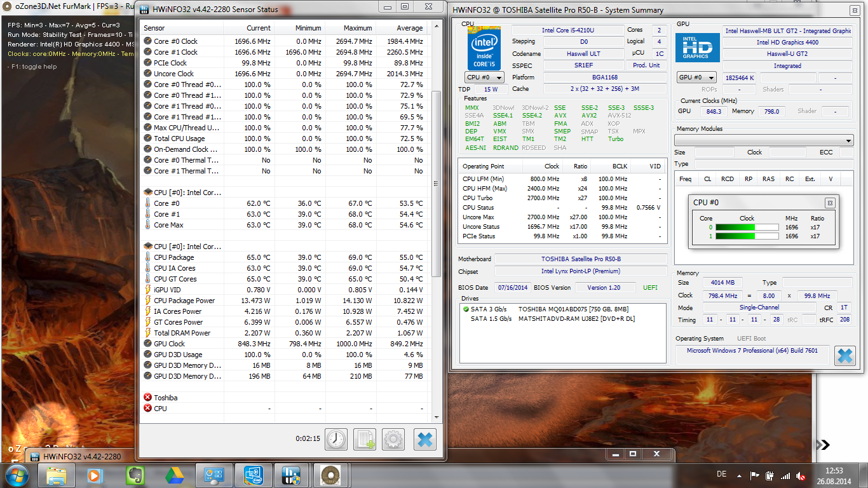Click the thermometer icon beside Core Max
This screenshot has width=868, height=488.
(x=148, y=225)
